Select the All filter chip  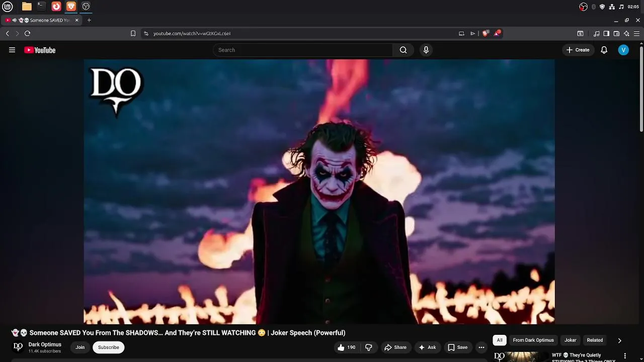[500, 340]
